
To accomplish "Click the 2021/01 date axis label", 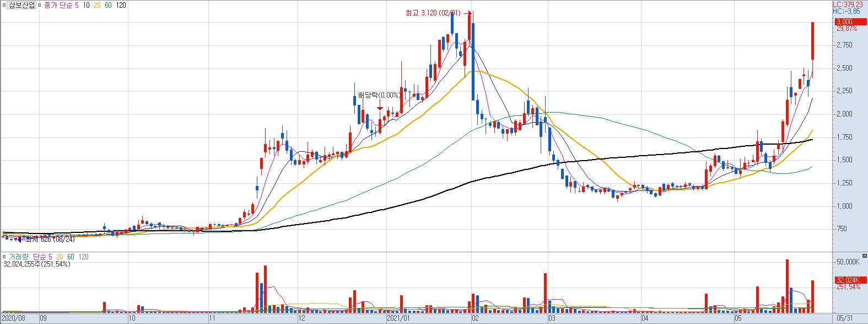I will pos(398,318).
